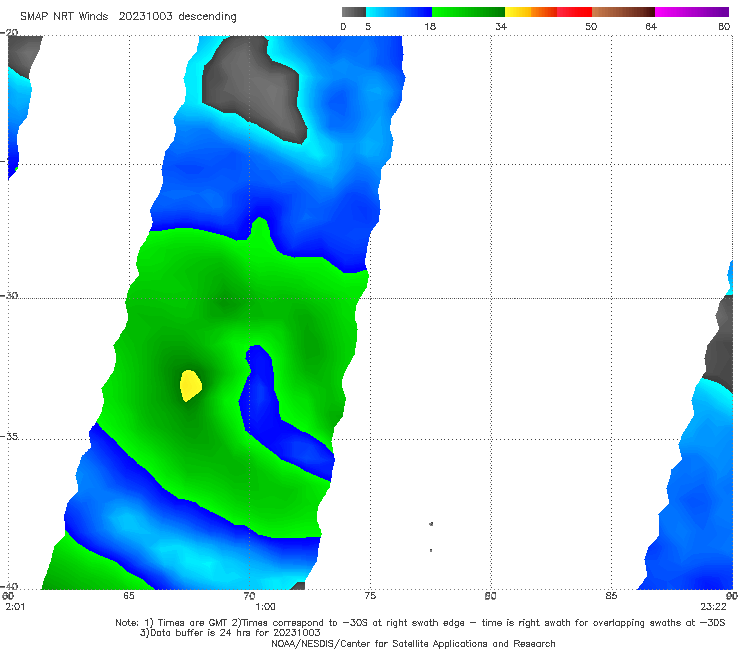Click the 'Note: 1) Times are GMT' line
Viewport: 740px width, 650px height.
(x=420, y=623)
